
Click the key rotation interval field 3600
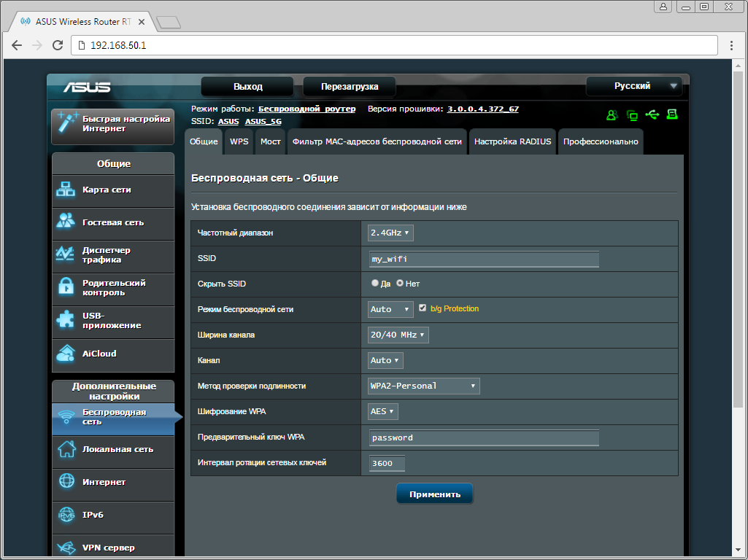387,463
